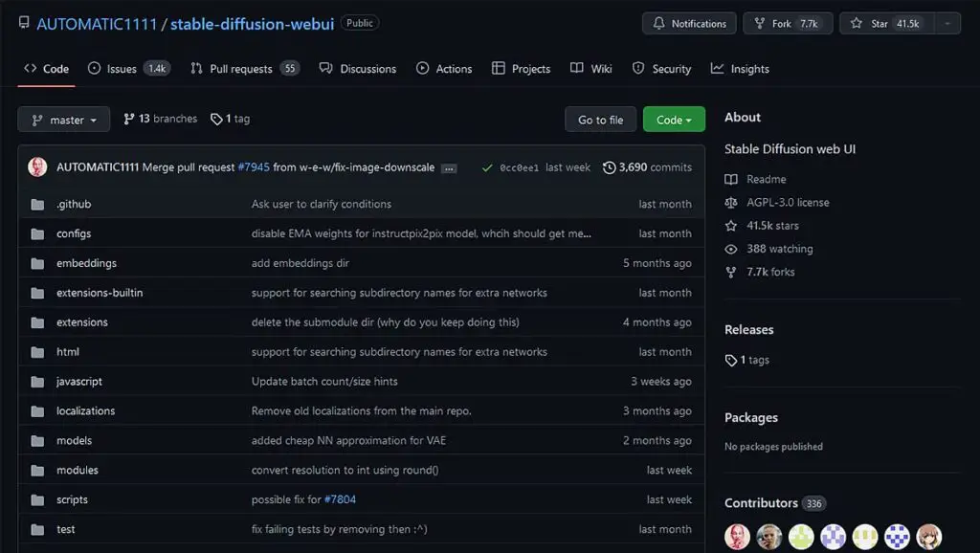
Task: Open the Wiki tab
Action: [x=591, y=69]
